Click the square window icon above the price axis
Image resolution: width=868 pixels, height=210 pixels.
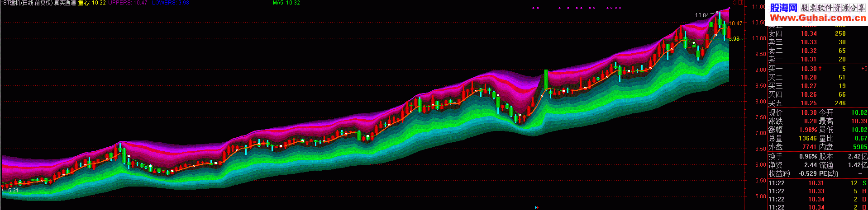(x=740, y=2)
